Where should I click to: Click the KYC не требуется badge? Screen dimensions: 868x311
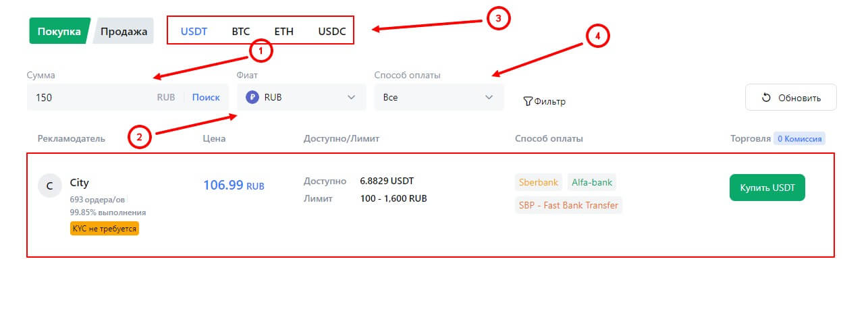coord(104,229)
